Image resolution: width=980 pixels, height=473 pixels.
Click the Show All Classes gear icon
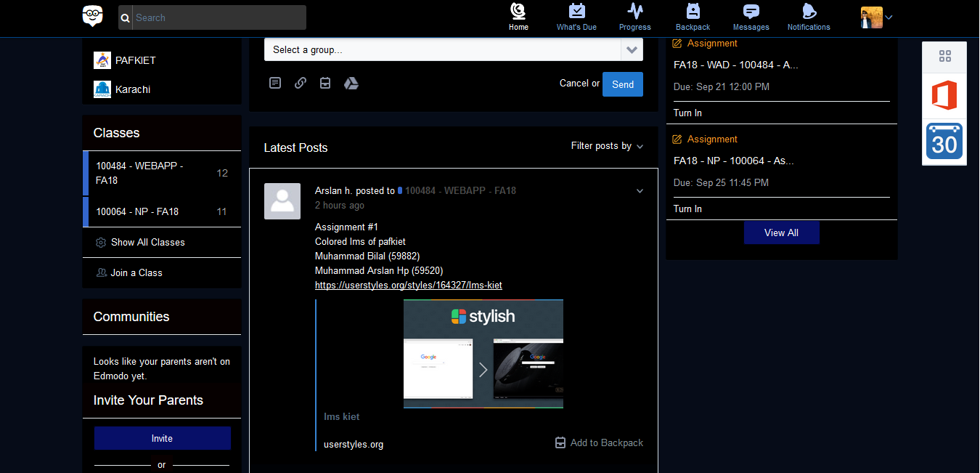[x=101, y=242]
